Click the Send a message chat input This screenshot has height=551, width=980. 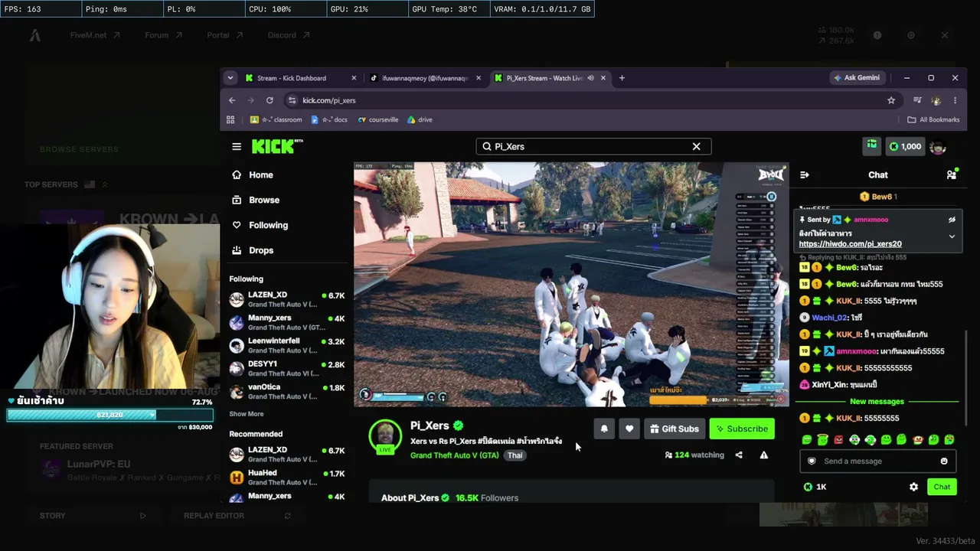(877, 461)
